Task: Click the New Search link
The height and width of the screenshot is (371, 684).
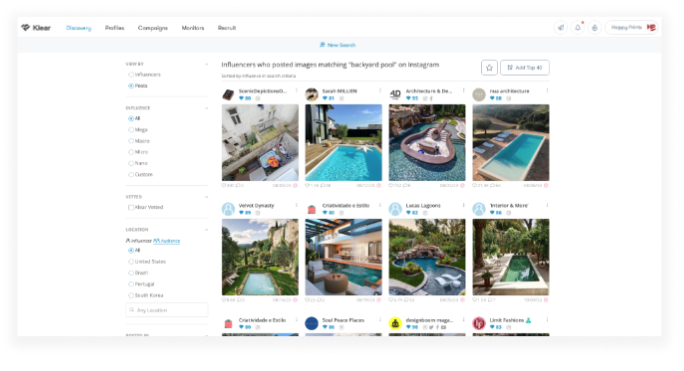Action: point(338,45)
